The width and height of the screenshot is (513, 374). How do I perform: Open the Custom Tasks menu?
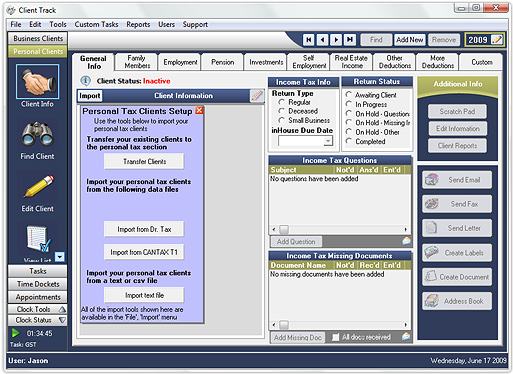(x=96, y=24)
